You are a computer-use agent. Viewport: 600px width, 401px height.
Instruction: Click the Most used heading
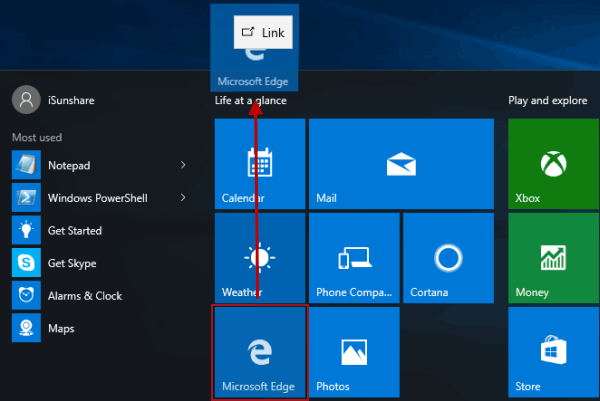[x=37, y=137]
